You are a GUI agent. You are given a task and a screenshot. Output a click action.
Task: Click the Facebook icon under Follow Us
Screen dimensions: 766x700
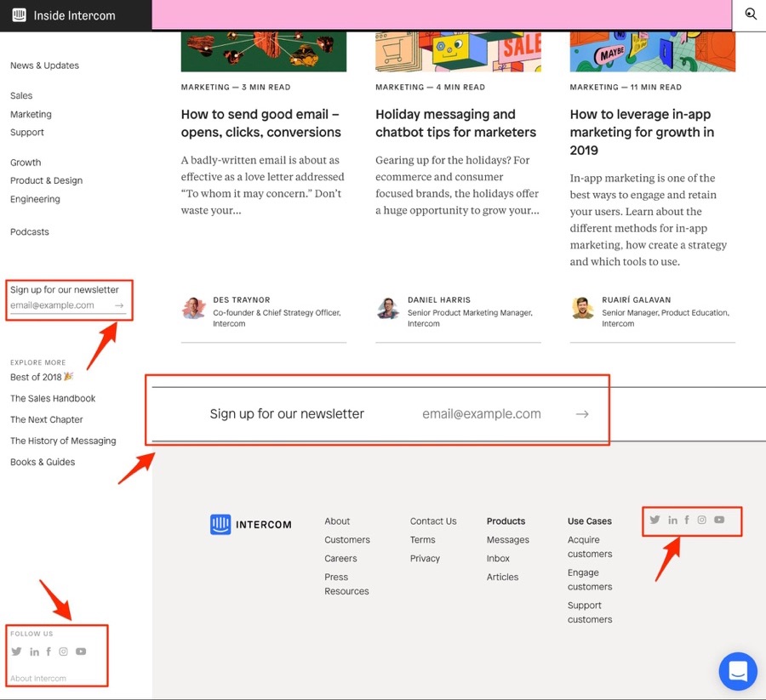tap(49, 651)
